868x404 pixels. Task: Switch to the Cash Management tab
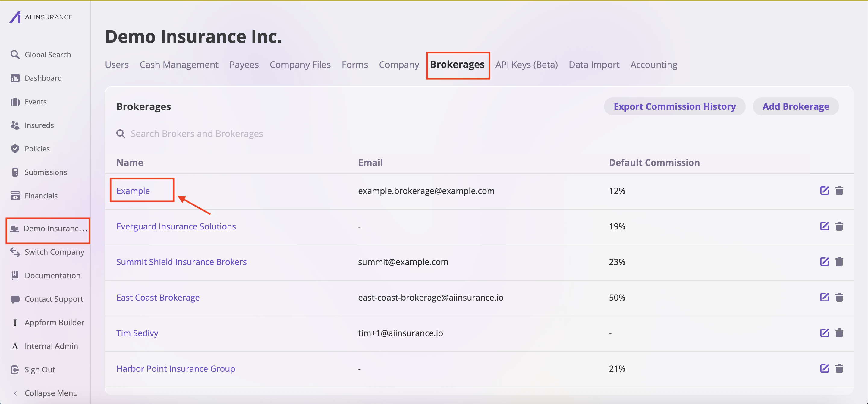tap(179, 65)
